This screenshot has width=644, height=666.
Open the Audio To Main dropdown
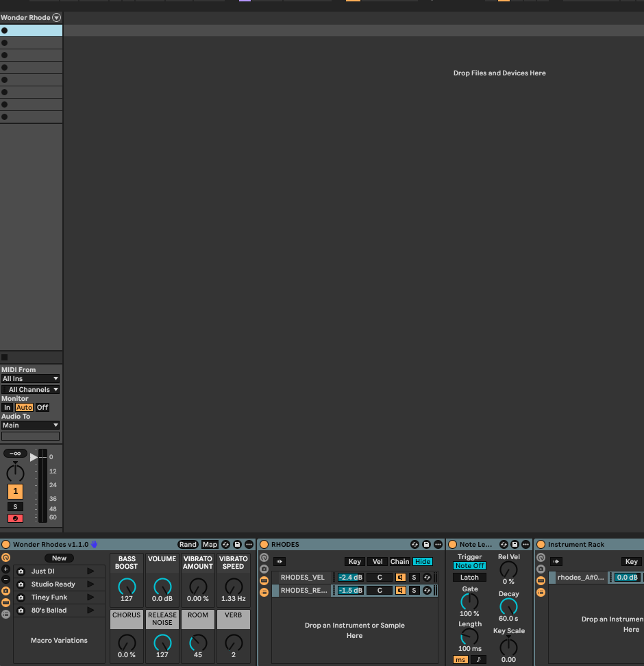point(31,425)
